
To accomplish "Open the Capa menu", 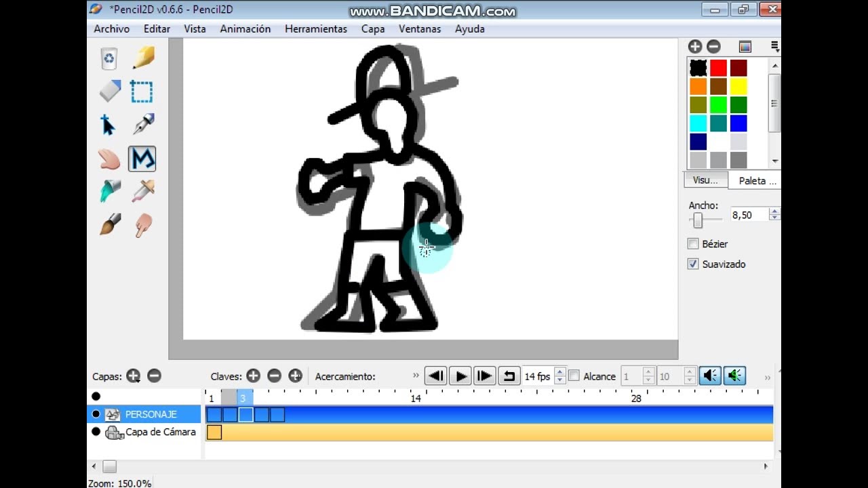I will 373,28.
